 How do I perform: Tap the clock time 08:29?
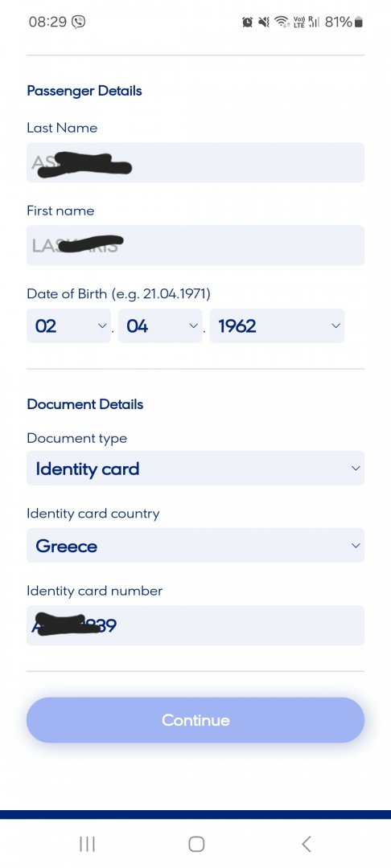coord(47,23)
